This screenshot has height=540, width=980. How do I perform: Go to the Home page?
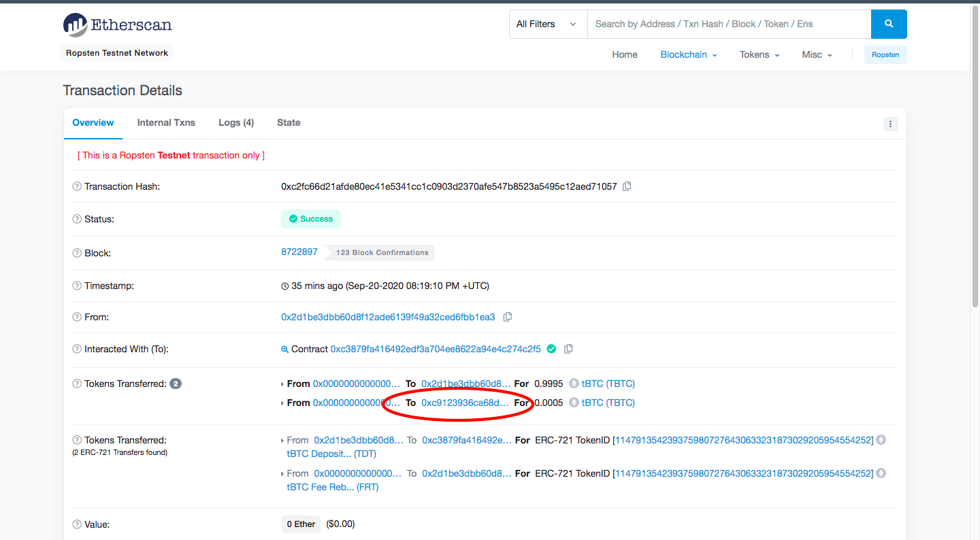[625, 54]
